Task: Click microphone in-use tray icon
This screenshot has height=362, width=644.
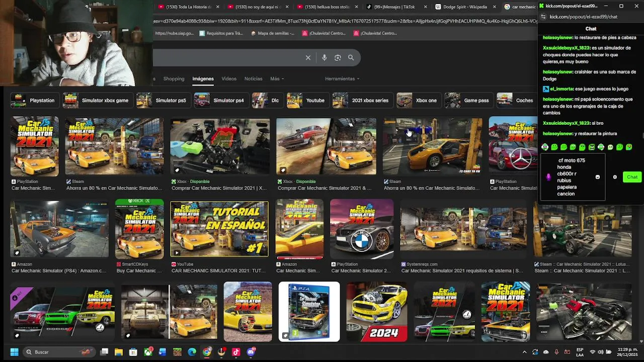Action: [556, 352]
